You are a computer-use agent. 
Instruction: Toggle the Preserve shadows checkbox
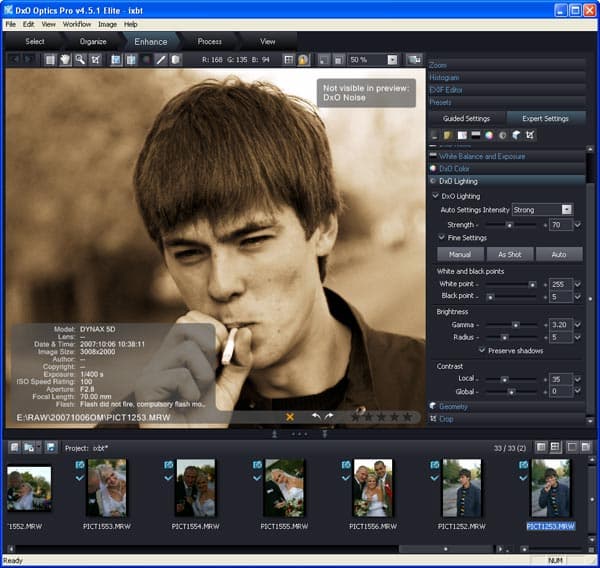click(483, 351)
